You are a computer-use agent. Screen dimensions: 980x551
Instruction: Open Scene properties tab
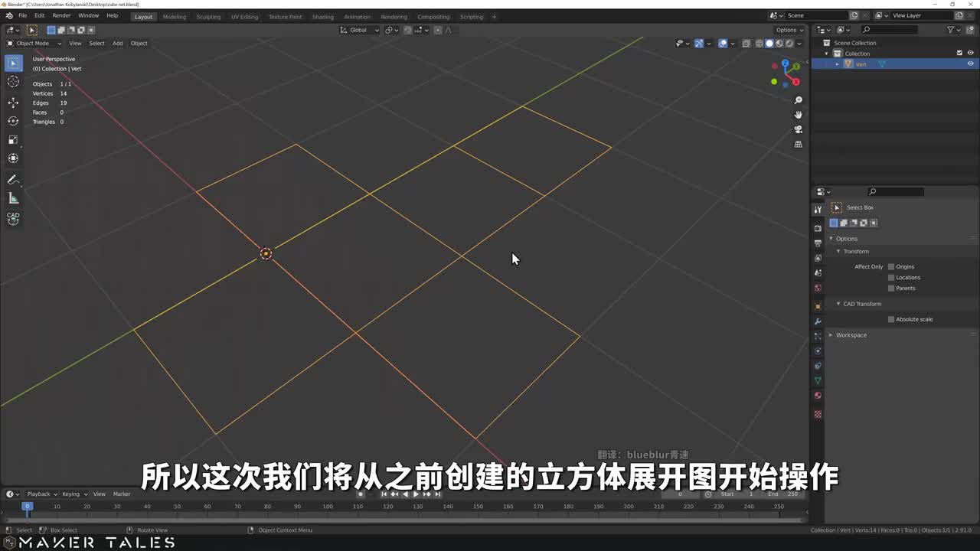818,273
